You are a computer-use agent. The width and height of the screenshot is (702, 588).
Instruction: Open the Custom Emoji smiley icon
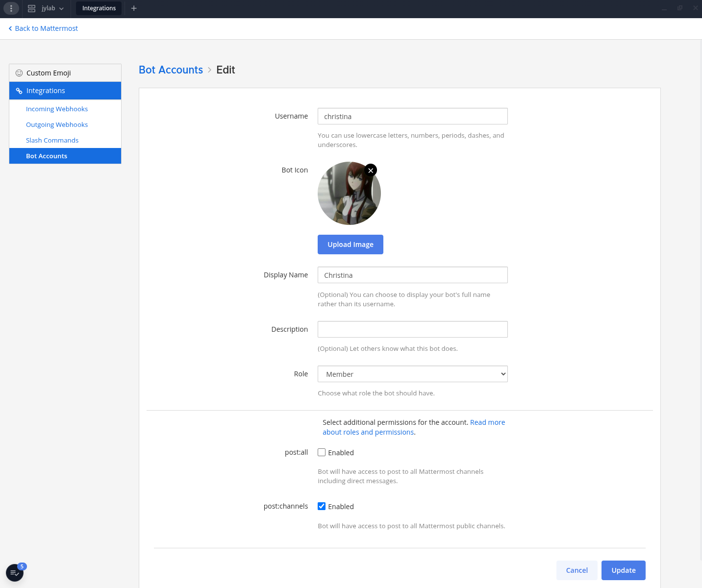coord(19,73)
